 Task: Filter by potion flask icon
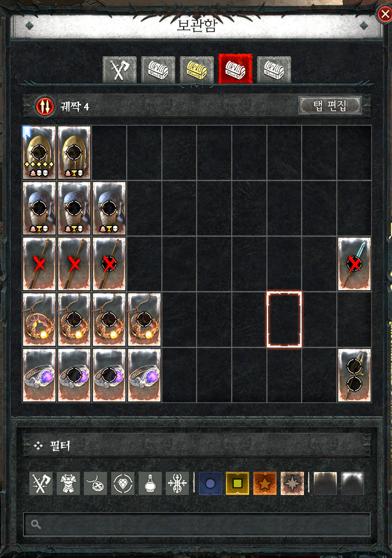pyautogui.click(x=150, y=483)
